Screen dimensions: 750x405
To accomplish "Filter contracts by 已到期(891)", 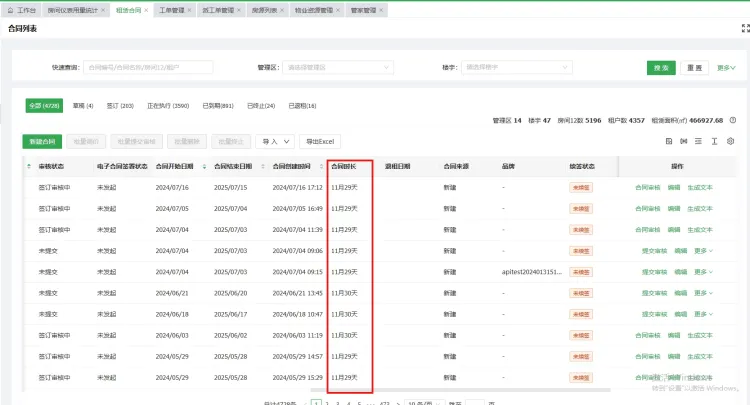I will [218, 106].
